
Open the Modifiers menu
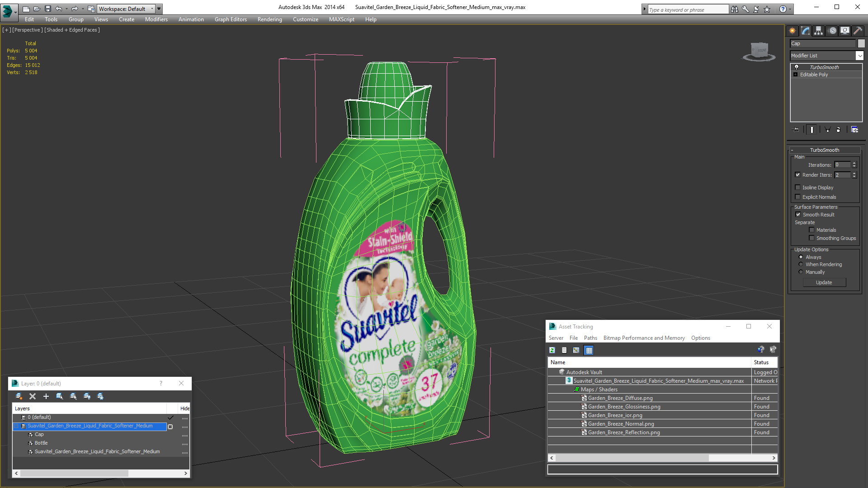click(x=156, y=19)
